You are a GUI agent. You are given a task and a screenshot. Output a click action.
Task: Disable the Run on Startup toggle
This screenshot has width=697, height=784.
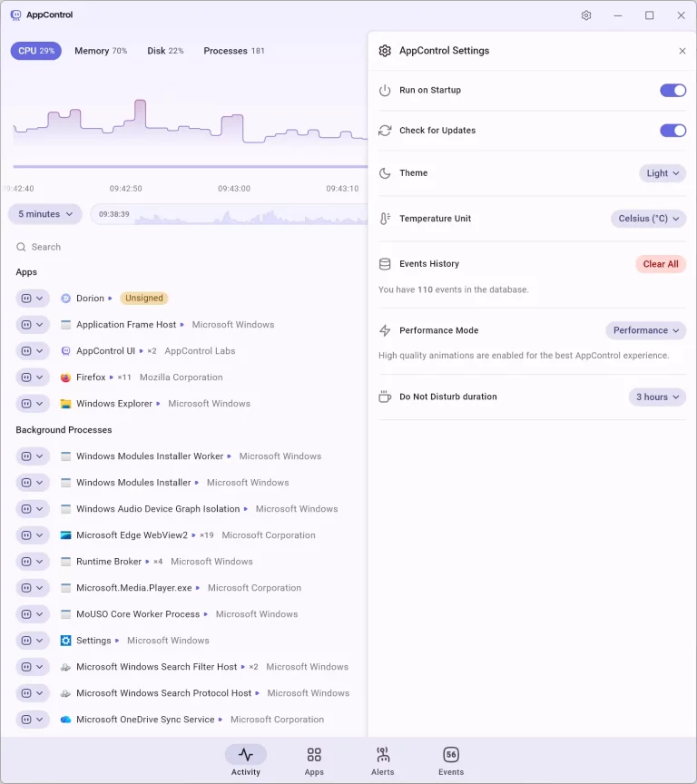click(x=672, y=91)
